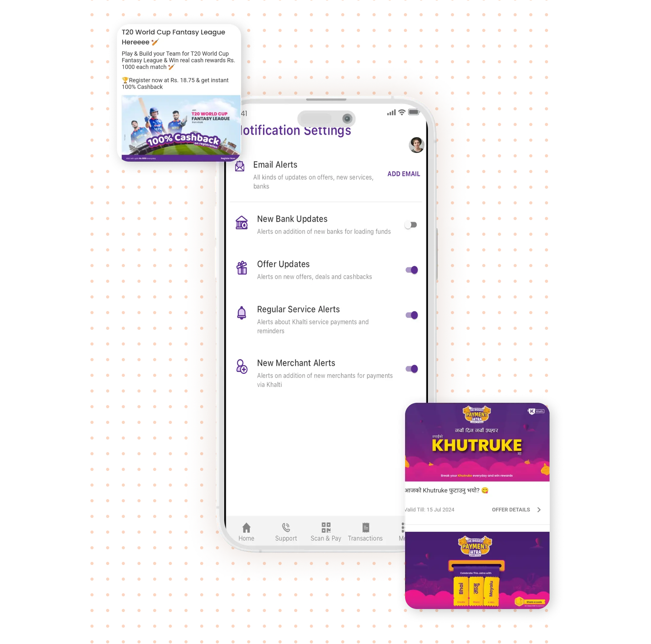Screen dimensions: 651x644
Task: Click OFFER DETAILS link
Action: (511, 510)
